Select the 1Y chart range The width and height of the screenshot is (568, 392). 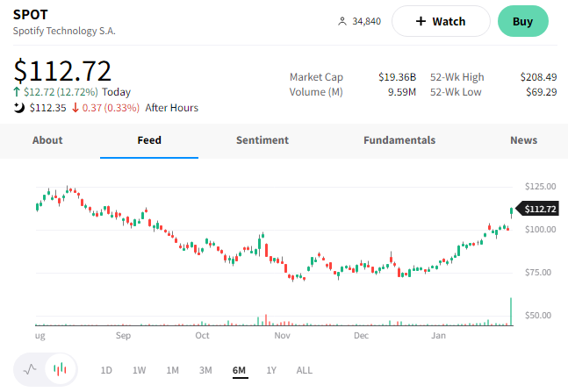271,370
